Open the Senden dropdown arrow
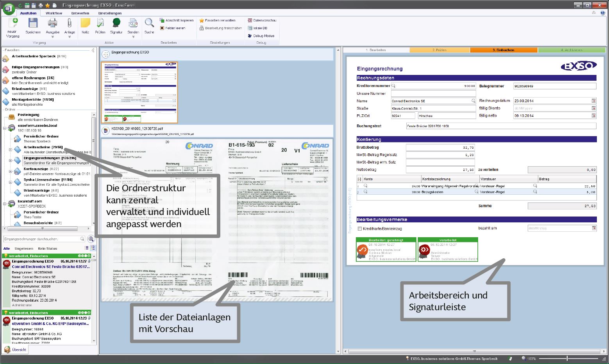Screen dimensions: 609x364 point(133,37)
